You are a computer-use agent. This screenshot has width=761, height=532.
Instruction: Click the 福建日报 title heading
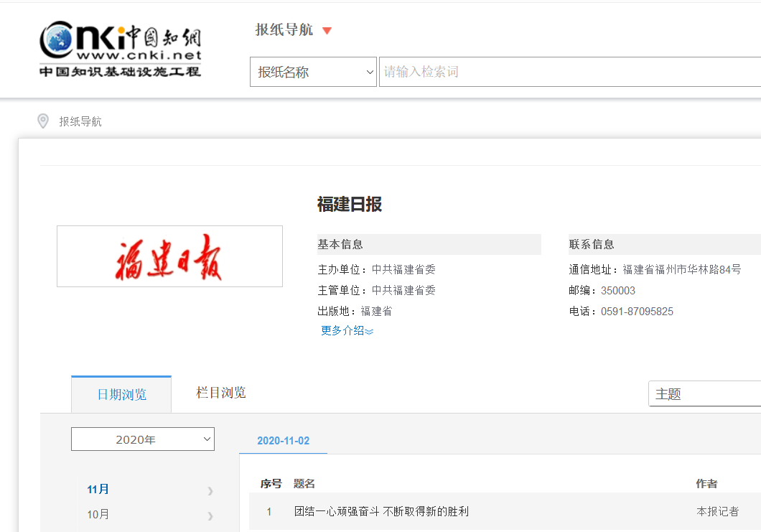tap(350, 205)
